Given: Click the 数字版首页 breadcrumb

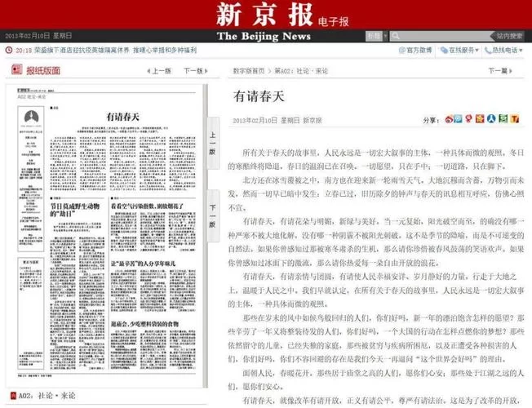Looking at the screenshot, I should coord(249,71).
